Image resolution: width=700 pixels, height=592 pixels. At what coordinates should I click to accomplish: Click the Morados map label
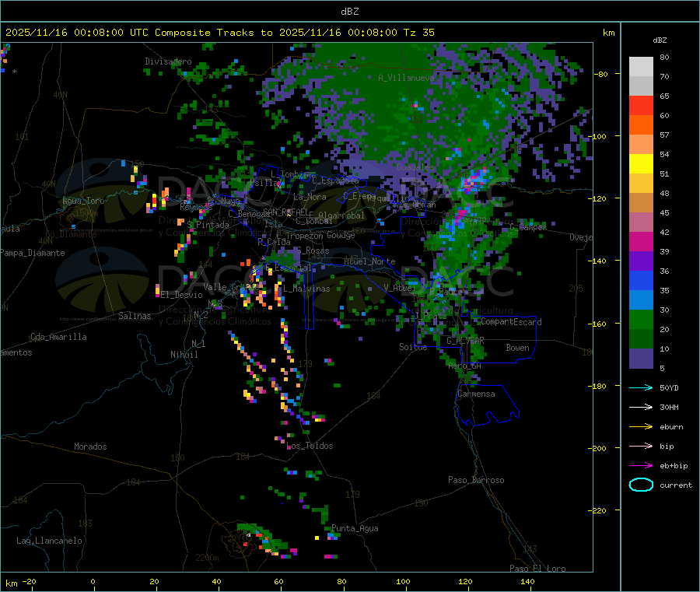pyautogui.click(x=90, y=447)
